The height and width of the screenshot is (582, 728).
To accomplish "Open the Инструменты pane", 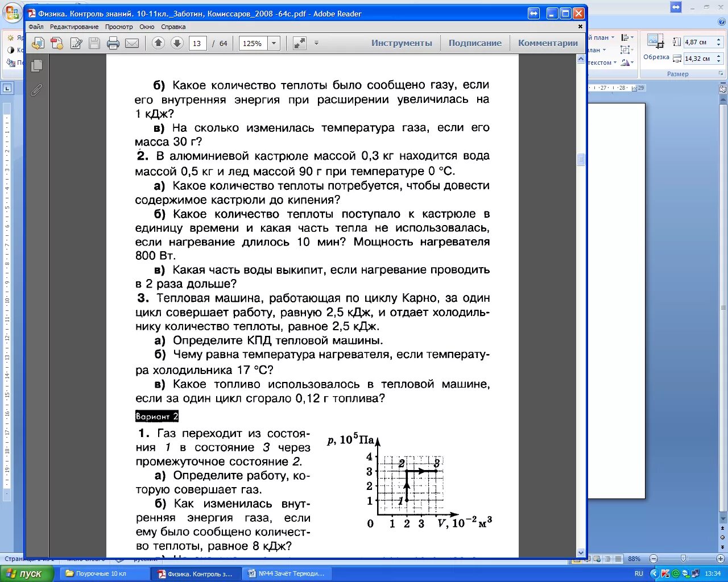I will (402, 43).
